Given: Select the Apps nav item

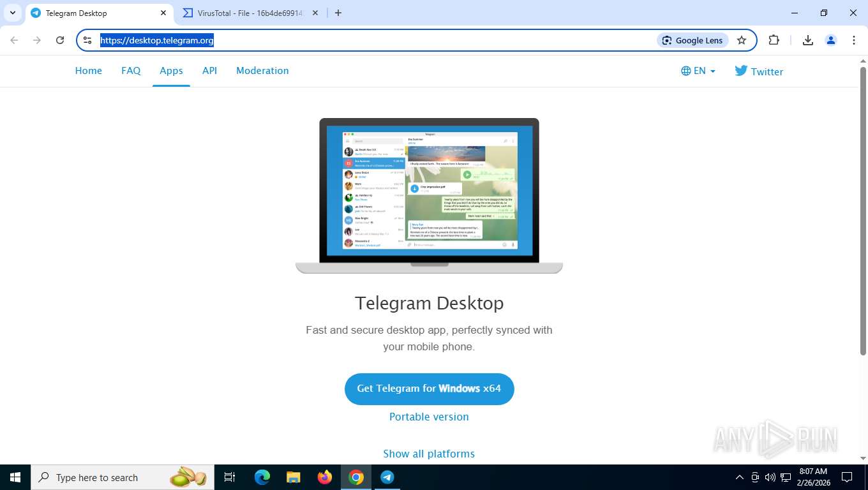Looking at the screenshot, I should pos(171,71).
